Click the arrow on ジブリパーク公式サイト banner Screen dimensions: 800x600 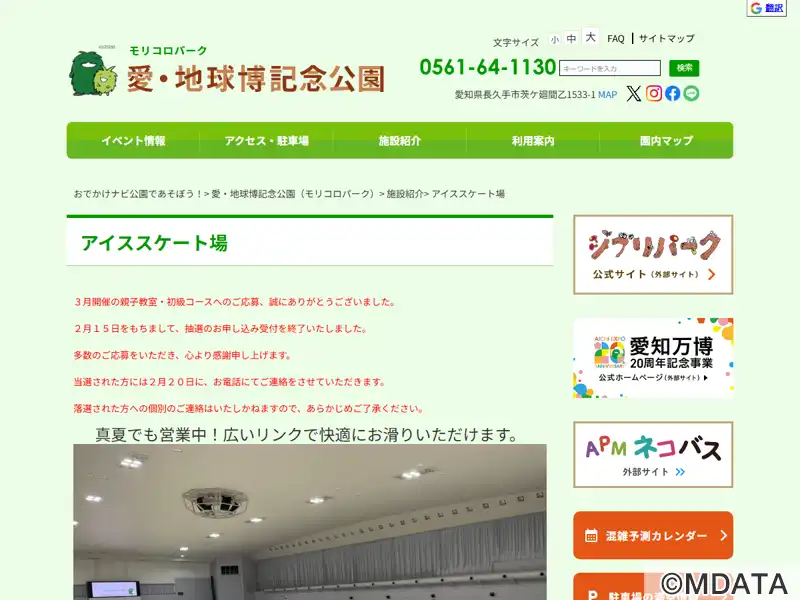[712, 274]
